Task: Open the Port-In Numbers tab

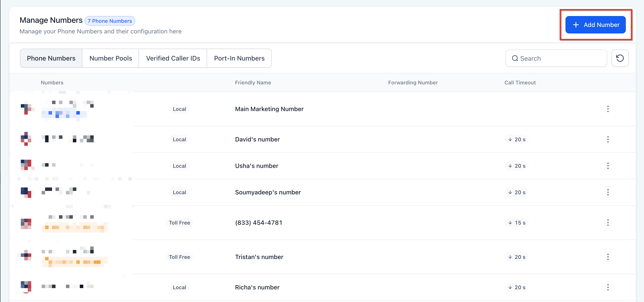Action: (239, 58)
